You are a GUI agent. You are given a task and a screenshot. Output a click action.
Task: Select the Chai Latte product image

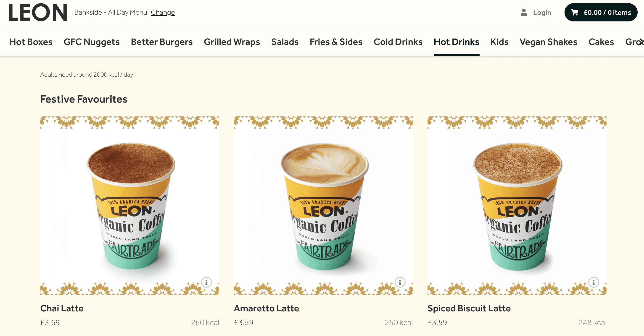(x=130, y=205)
